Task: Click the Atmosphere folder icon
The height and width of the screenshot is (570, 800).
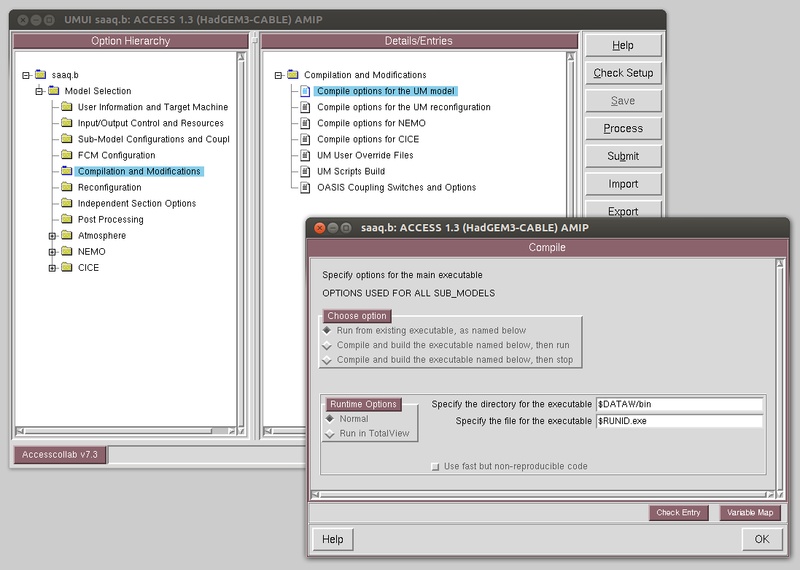Action: [x=67, y=235]
